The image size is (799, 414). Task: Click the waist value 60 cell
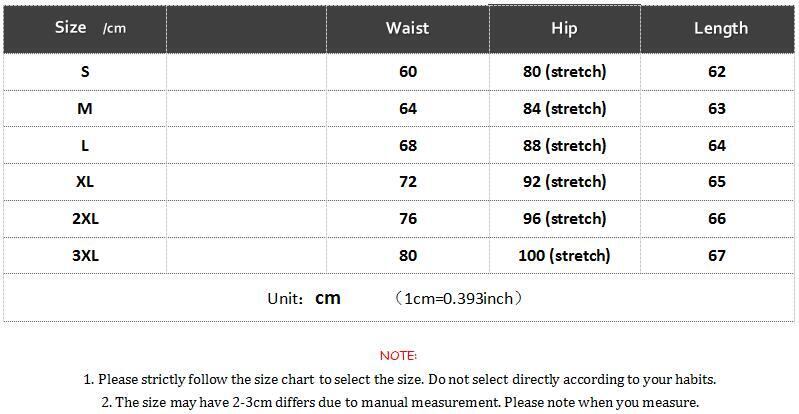(x=407, y=72)
